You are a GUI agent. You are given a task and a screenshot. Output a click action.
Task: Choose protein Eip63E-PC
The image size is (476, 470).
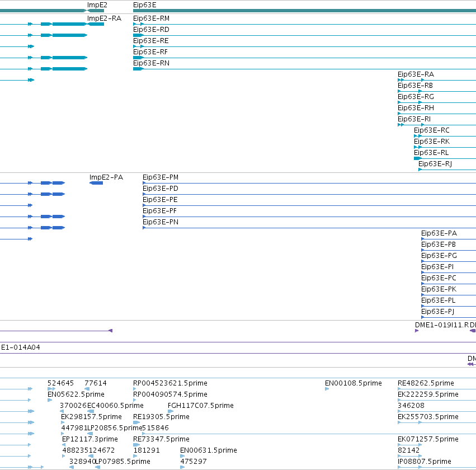pos(439,279)
